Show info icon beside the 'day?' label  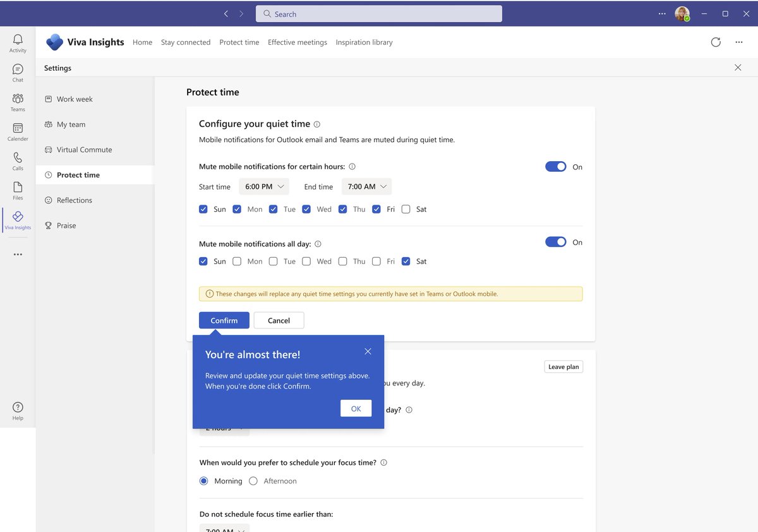click(409, 410)
